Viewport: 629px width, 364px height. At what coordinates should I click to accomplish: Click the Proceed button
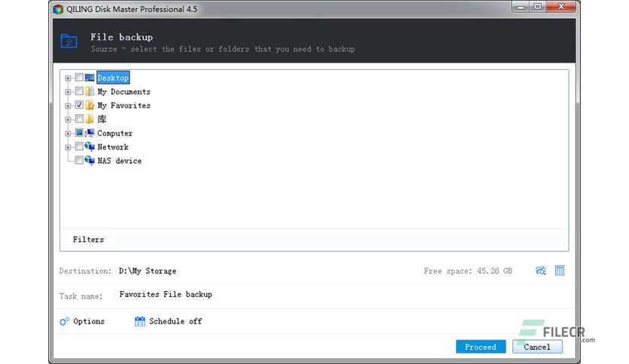[481, 347]
